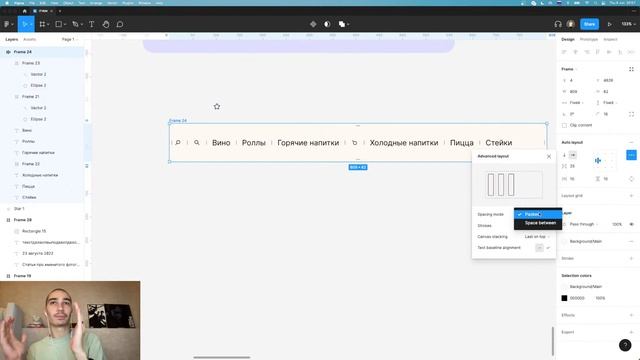The width and height of the screenshot is (640, 360).
Task: Click the mask contrast icon in toolbar
Action: pos(327,24)
